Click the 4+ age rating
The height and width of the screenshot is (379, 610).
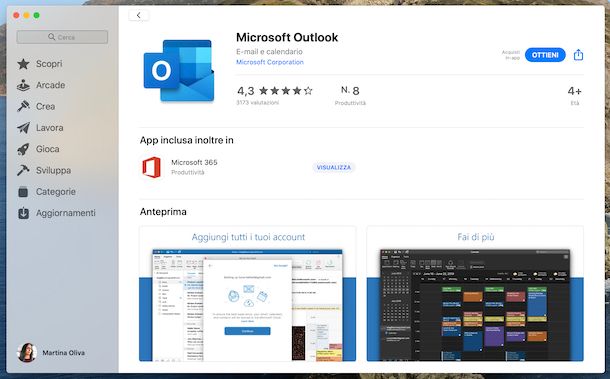click(575, 91)
